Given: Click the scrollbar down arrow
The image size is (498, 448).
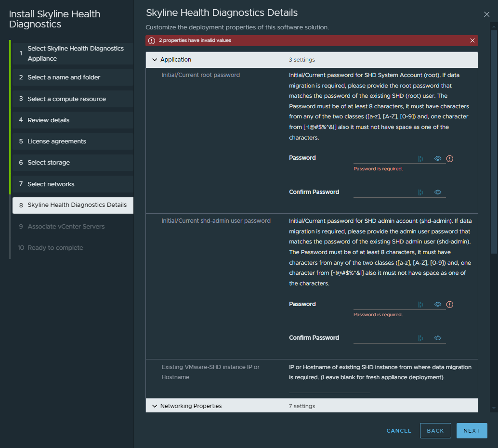Looking at the screenshot, I should [x=494, y=409].
